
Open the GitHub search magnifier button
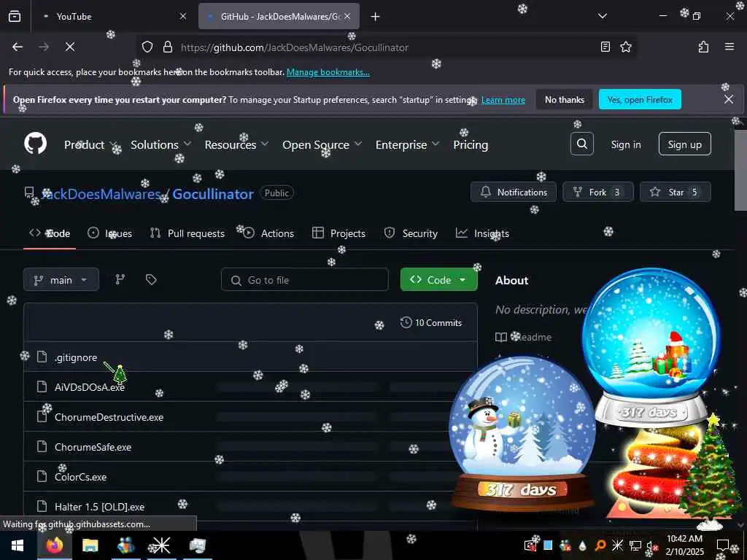pos(581,144)
